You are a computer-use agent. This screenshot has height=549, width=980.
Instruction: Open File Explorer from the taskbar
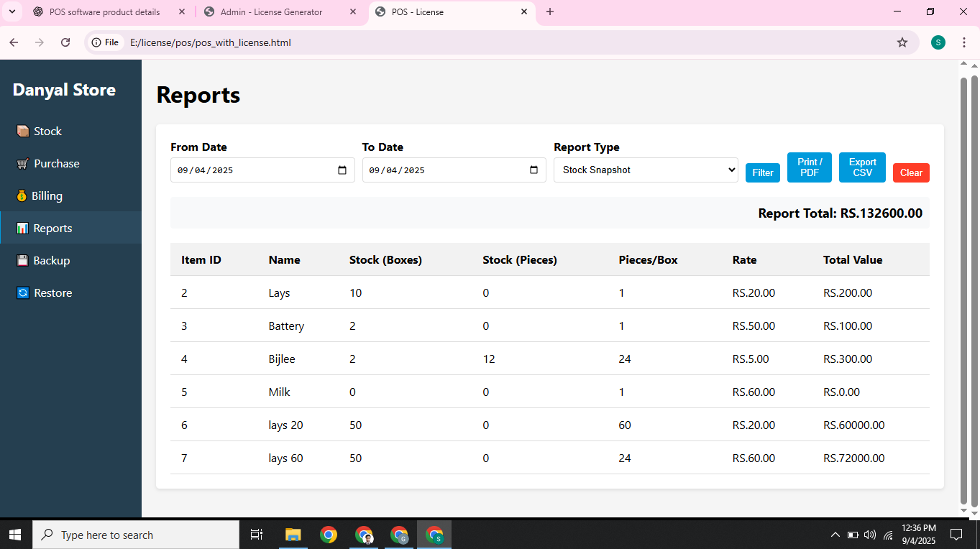coord(293,535)
